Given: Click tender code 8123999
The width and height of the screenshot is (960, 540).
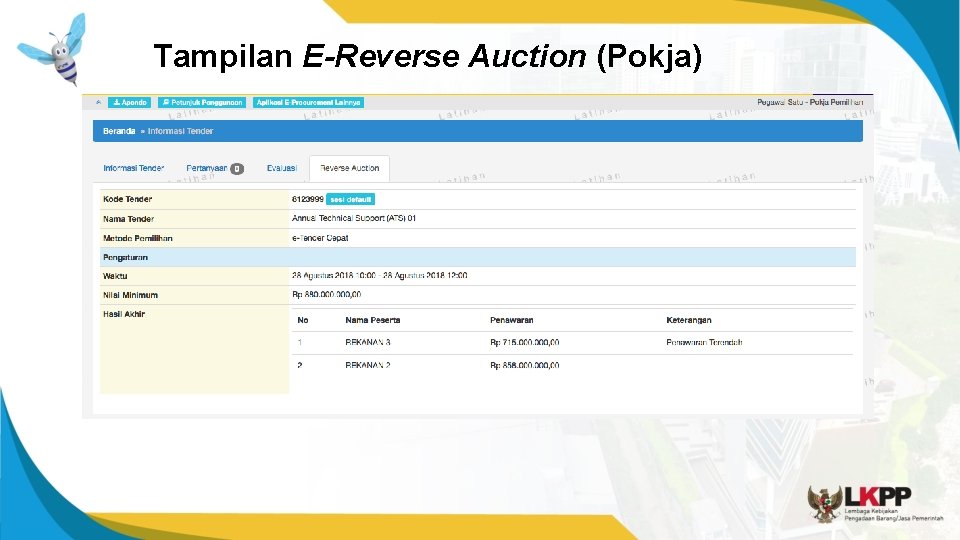Looking at the screenshot, I should (x=308, y=199).
